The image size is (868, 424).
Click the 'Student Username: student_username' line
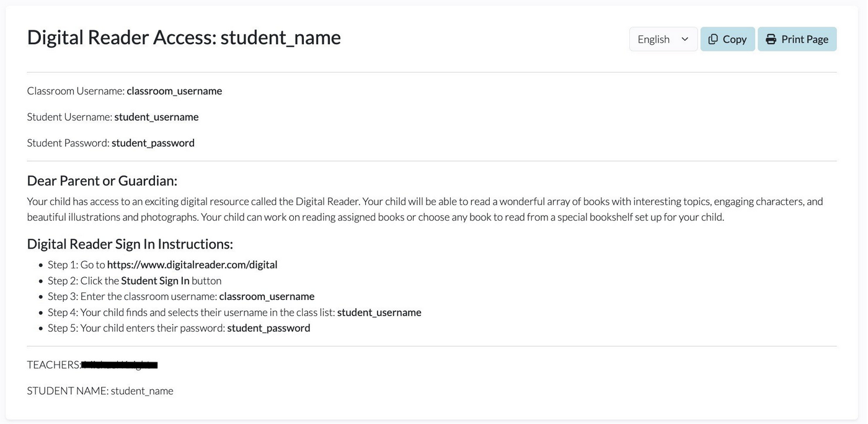113,117
